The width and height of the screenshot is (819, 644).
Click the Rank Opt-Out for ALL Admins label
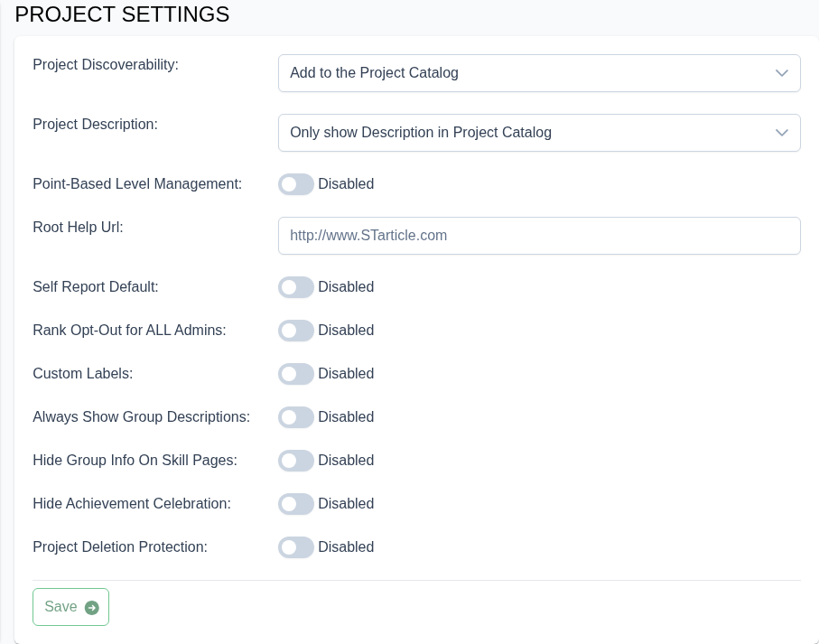pos(129,330)
